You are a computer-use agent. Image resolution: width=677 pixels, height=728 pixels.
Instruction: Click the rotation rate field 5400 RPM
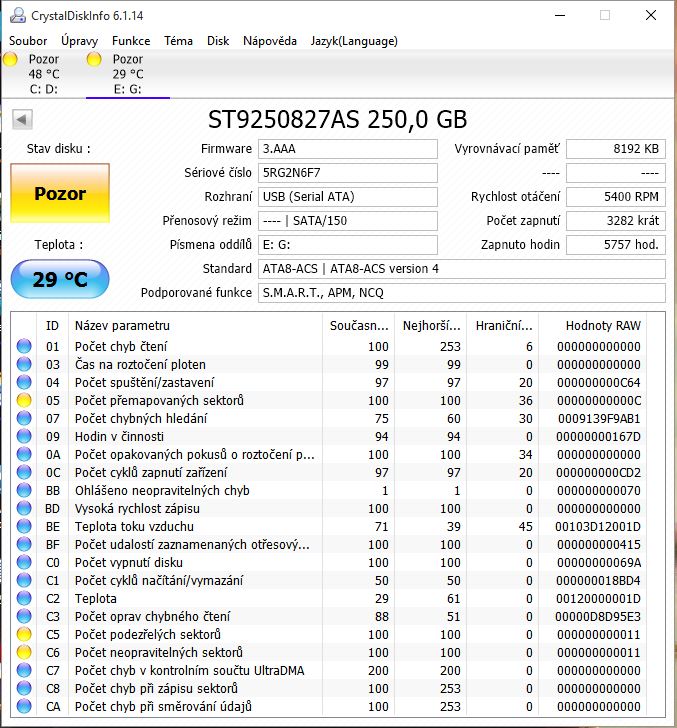pos(616,197)
